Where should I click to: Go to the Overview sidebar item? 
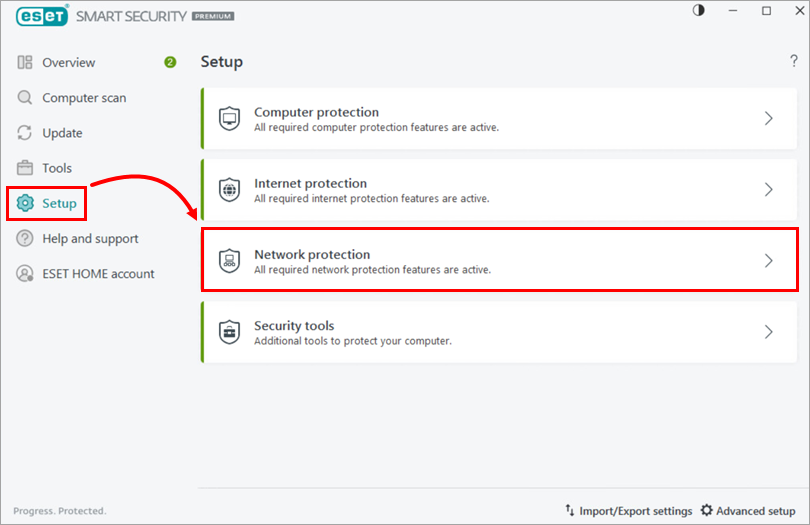68,63
